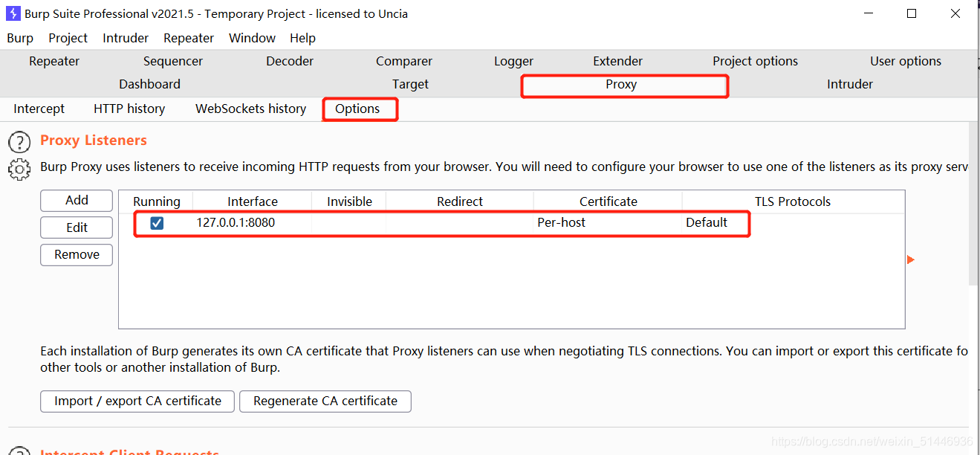This screenshot has height=455, width=980.
Task: Select the Options sub-tab
Action: tap(357, 109)
